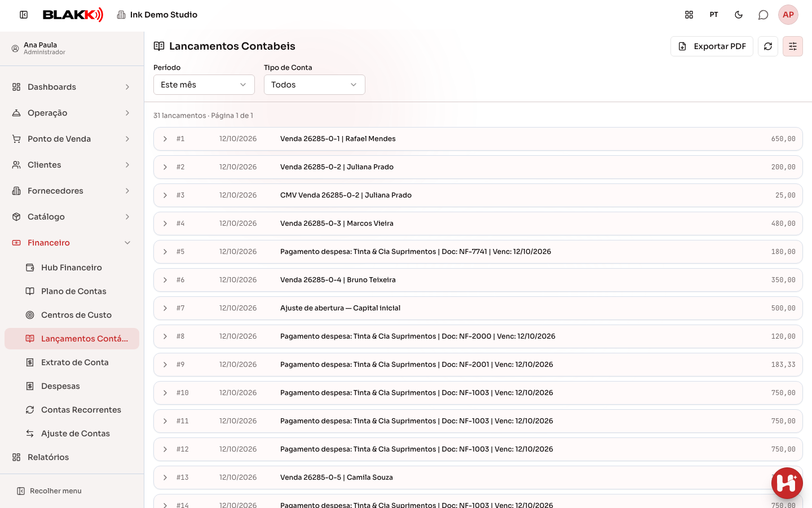The width and height of the screenshot is (812, 508).
Task: Expand Operação menu section
Action: tap(72, 113)
